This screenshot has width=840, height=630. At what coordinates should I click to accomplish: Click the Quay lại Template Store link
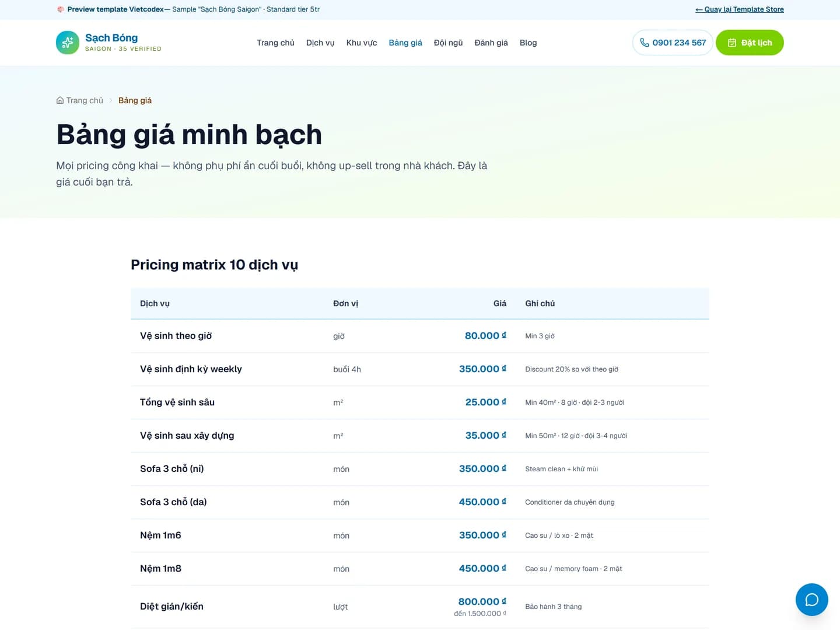[x=740, y=9]
